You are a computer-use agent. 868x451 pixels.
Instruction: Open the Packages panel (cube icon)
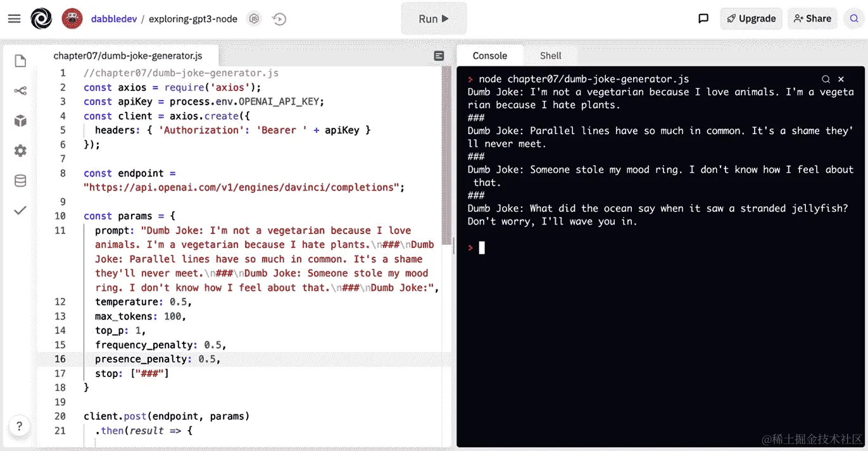[x=20, y=120]
